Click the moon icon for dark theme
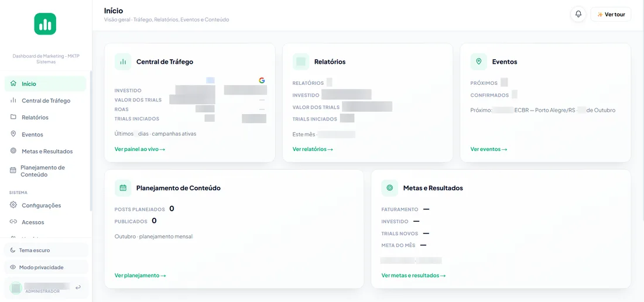Viewport: 644px width, 302px height. pyautogui.click(x=13, y=250)
